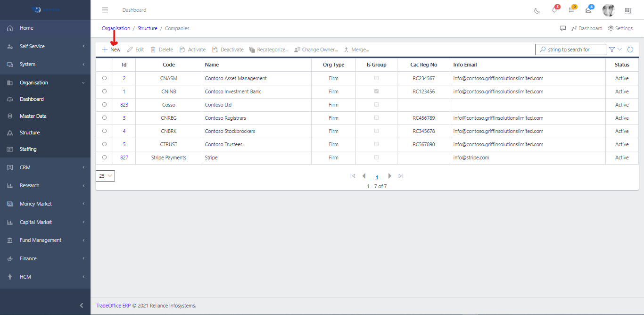
Task: Open the comments chat icon
Action: (x=563, y=28)
